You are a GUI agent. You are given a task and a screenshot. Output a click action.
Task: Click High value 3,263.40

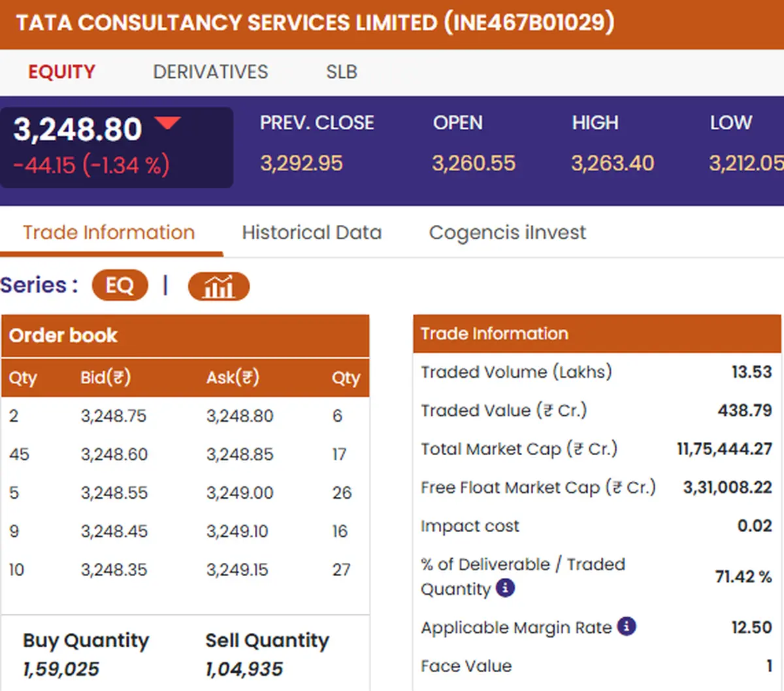[612, 163]
